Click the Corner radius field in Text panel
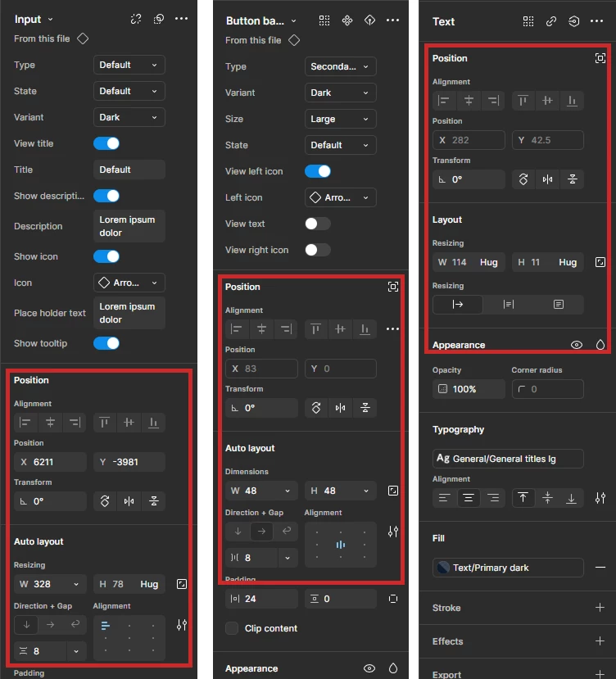The width and height of the screenshot is (616, 679). coord(547,389)
